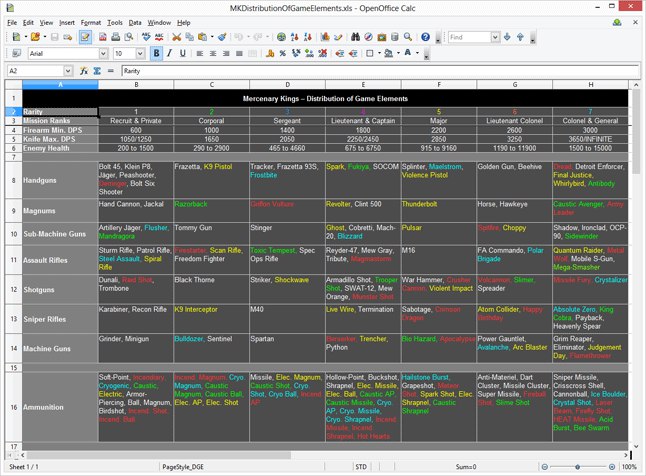Click the Copy icon

click(190, 37)
